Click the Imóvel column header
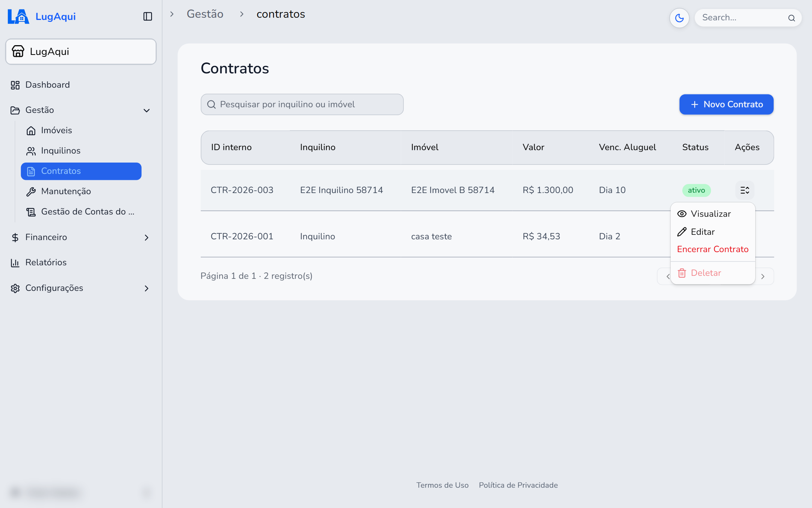The width and height of the screenshot is (812, 508). pyautogui.click(x=425, y=147)
